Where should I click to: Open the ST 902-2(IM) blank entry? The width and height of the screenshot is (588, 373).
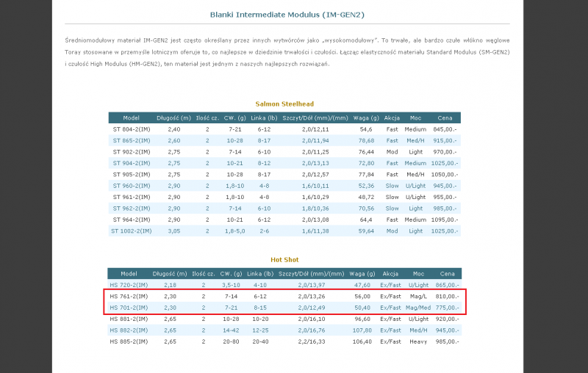[131, 152]
